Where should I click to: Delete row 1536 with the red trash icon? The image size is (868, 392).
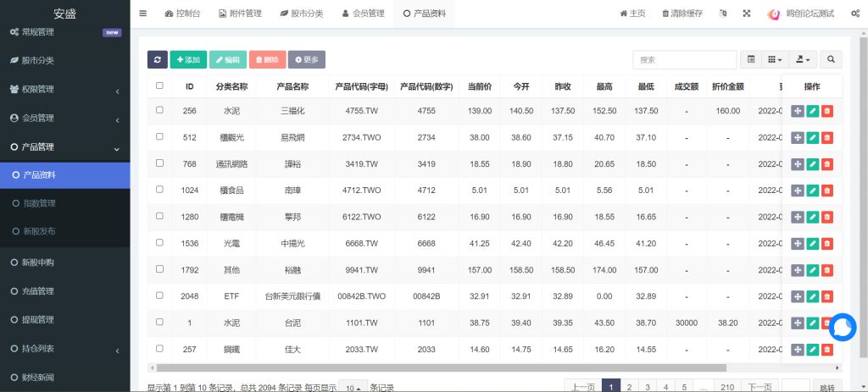click(827, 243)
